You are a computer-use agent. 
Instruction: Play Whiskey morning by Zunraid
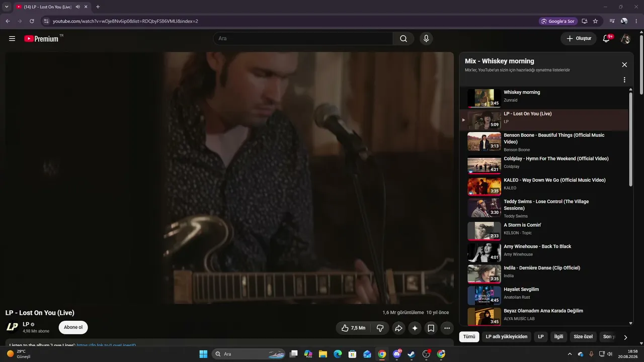click(x=484, y=98)
